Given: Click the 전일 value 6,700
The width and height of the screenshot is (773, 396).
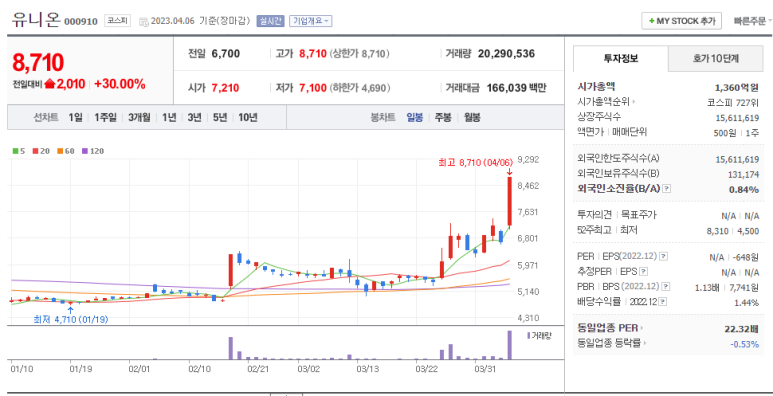Looking at the screenshot, I should pos(226,54).
